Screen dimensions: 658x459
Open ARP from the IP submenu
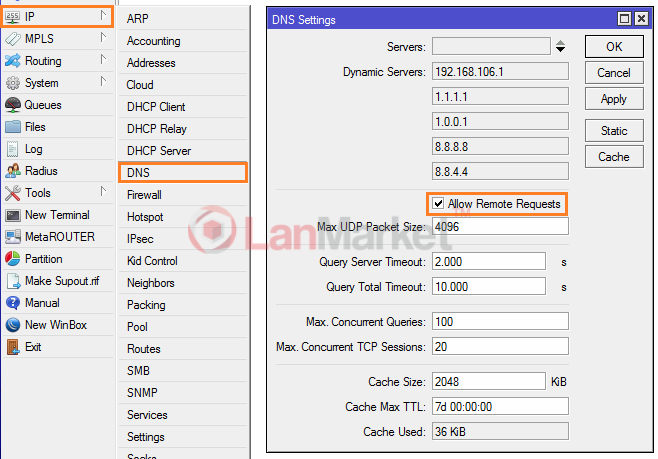point(183,19)
